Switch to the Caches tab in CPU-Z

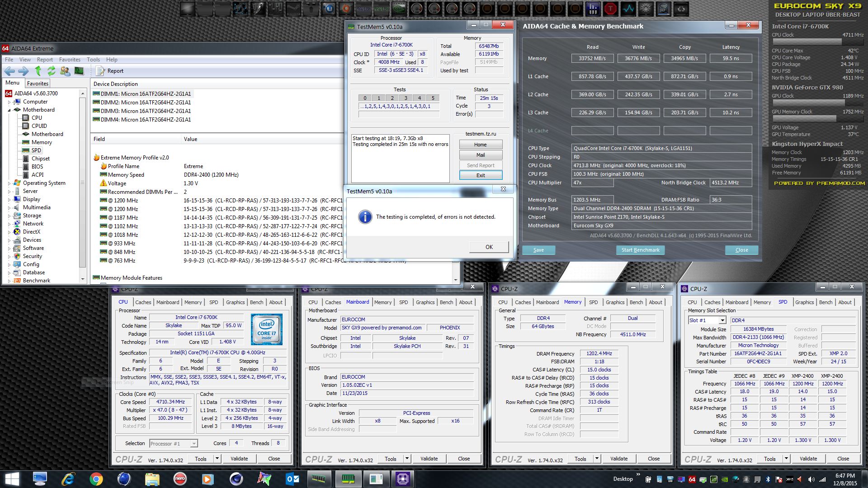(x=143, y=302)
